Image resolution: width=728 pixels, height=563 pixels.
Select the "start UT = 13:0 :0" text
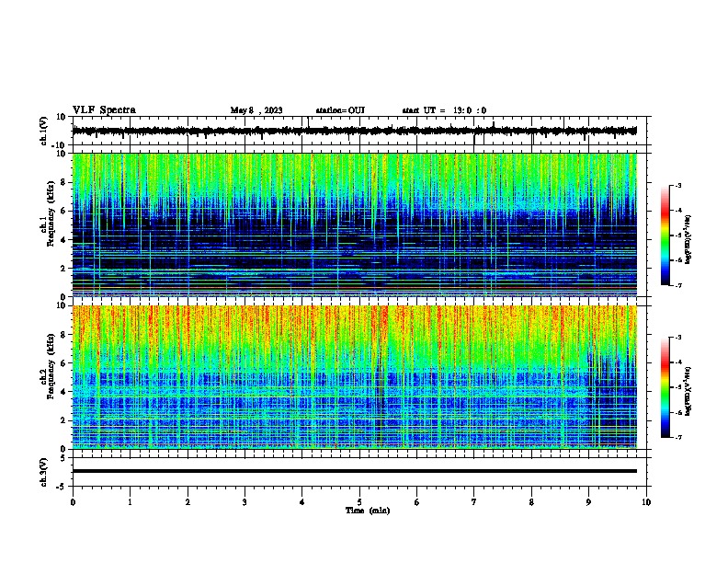[x=444, y=110]
